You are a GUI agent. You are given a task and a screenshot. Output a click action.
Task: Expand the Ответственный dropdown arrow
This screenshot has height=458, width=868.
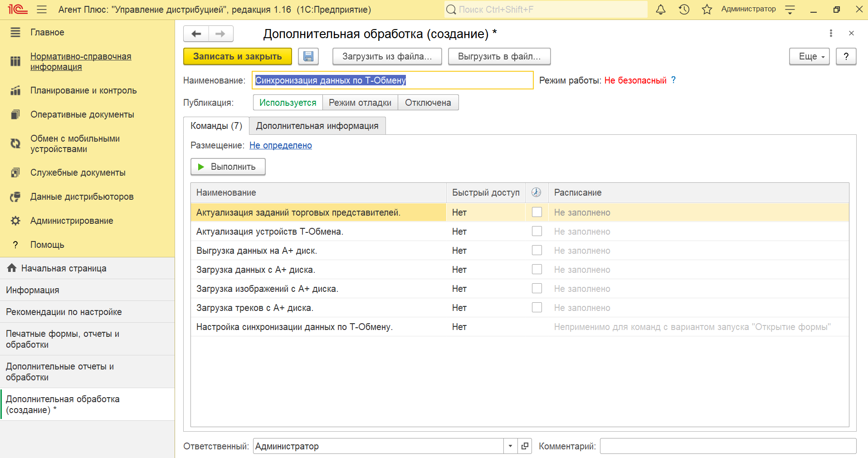[510, 446]
